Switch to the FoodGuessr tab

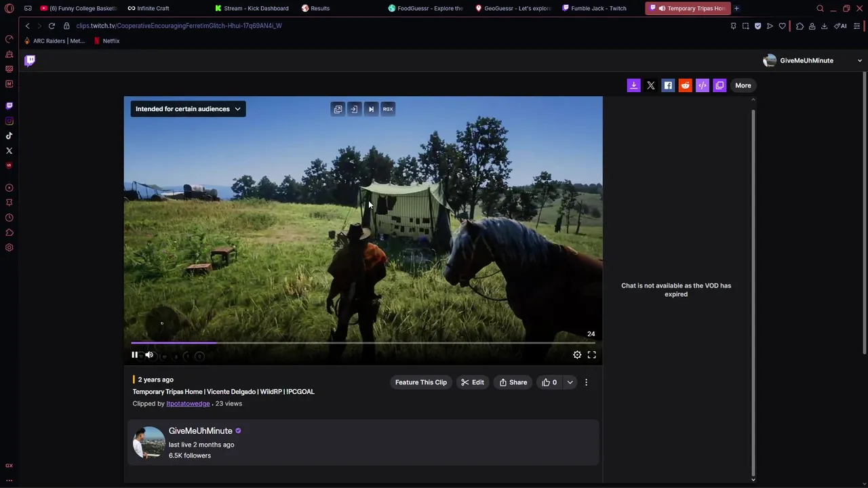click(426, 8)
